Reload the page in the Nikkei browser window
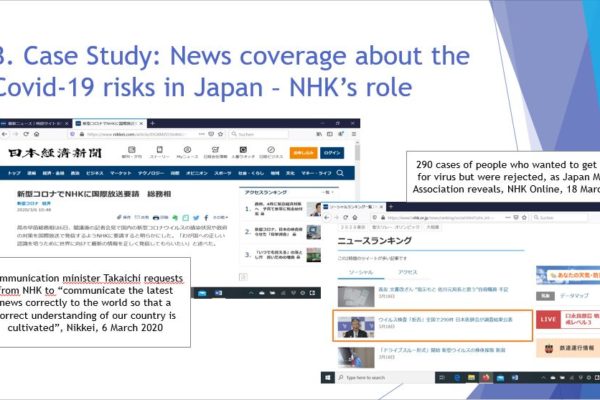 (26, 134)
